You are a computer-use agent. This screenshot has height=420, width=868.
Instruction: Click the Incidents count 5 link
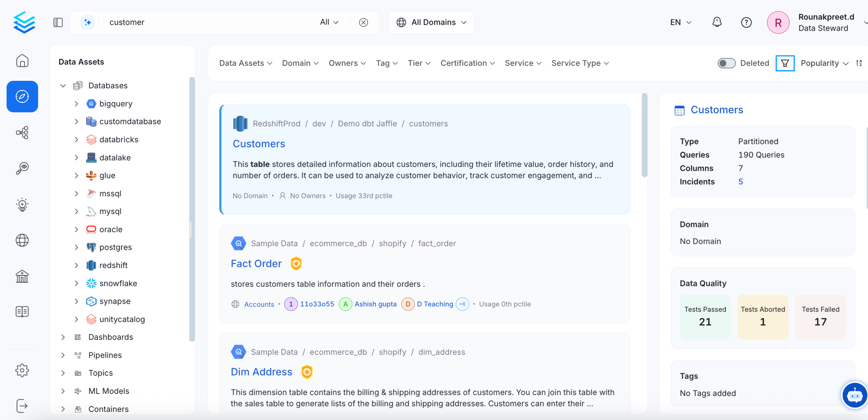click(740, 182)
